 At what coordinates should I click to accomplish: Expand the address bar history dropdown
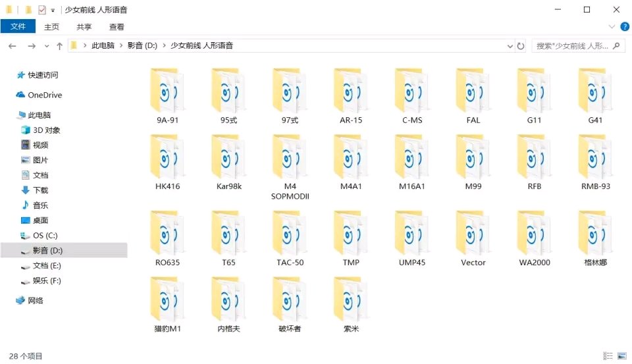[510, 46]
